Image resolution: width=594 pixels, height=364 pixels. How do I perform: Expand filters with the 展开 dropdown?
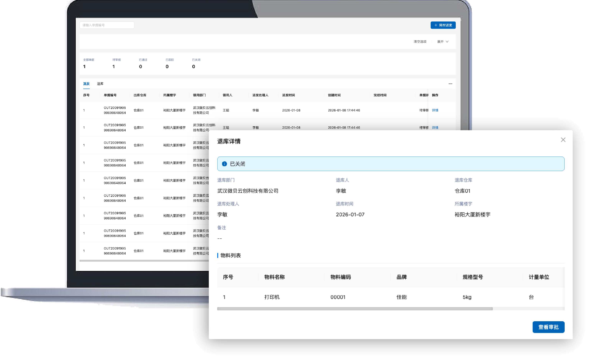coord(443,42)
